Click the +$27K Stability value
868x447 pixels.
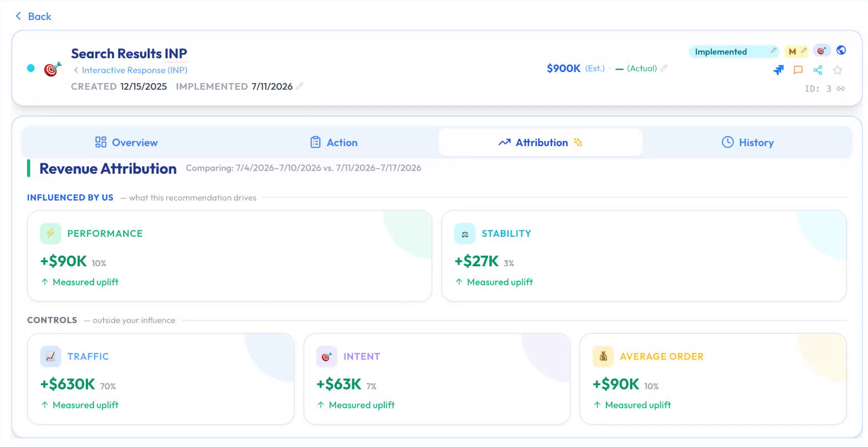pyautogui.click(x=477, y=261)
